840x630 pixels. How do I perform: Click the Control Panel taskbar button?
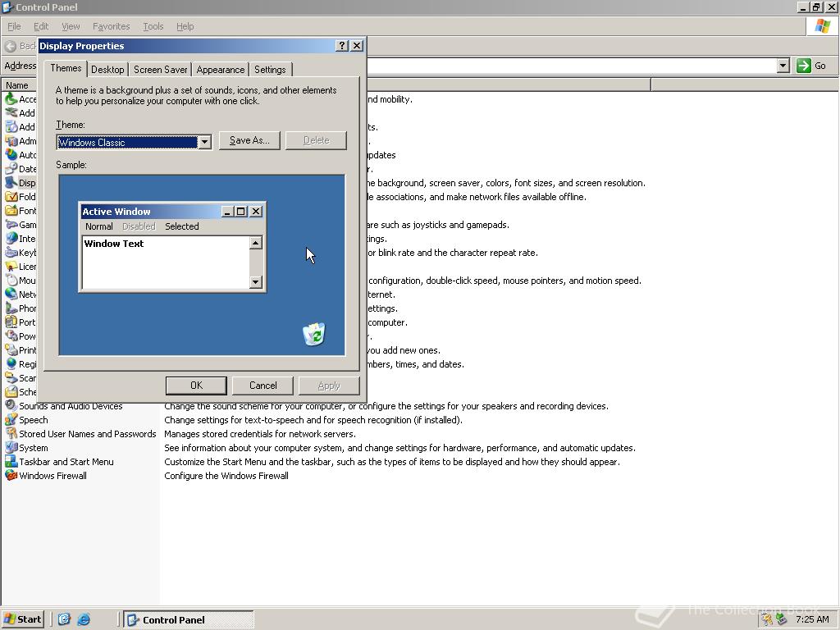click(x=189, y=620)
